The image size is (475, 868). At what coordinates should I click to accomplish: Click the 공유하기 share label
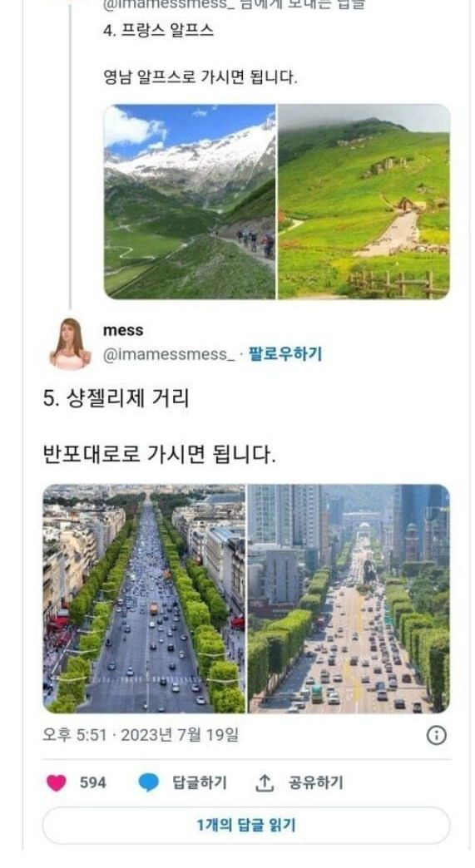315,782
